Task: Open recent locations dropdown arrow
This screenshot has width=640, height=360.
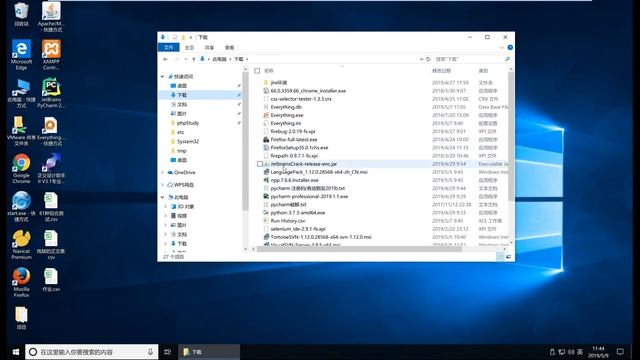Action: [186, 59]
